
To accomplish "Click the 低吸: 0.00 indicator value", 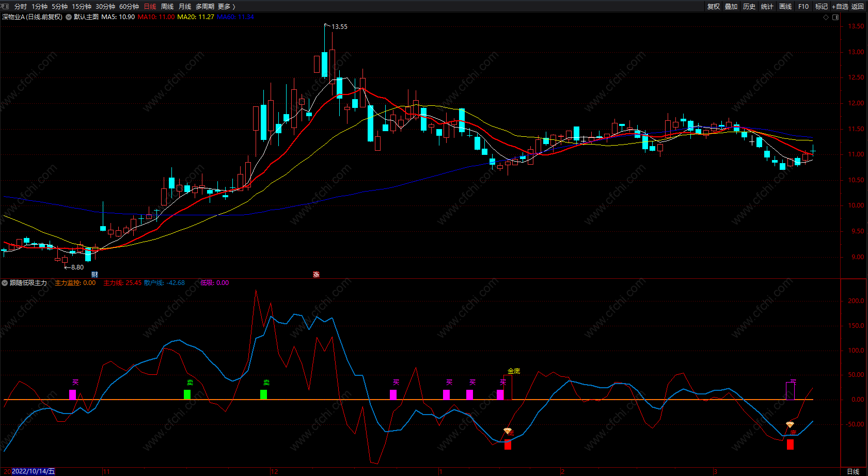I will (214, 283).
